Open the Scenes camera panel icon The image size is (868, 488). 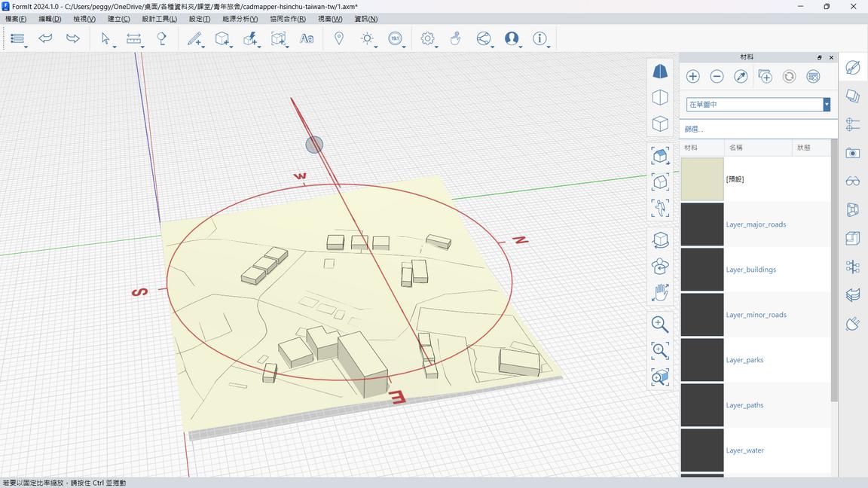(853, 153)
